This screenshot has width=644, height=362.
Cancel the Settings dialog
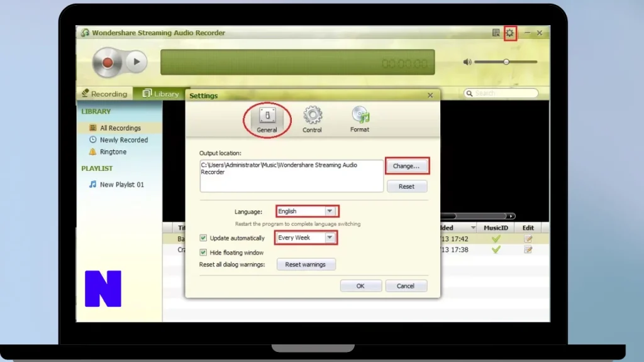406,286
